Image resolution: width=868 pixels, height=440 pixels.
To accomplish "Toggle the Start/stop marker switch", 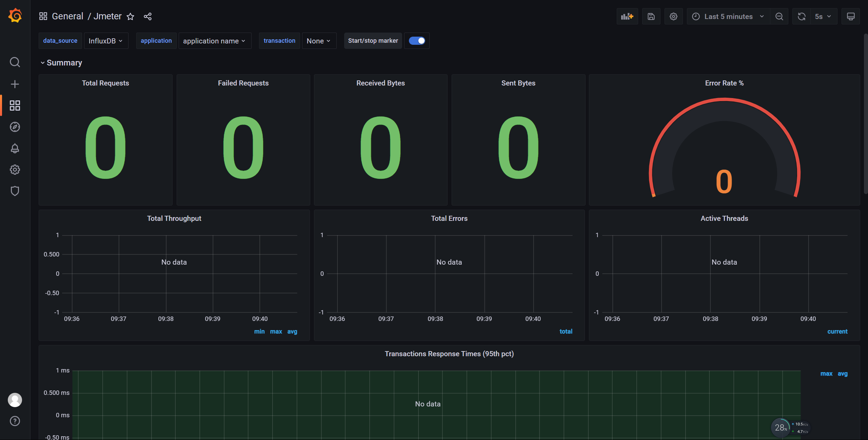I will click(x=417, y=41).
